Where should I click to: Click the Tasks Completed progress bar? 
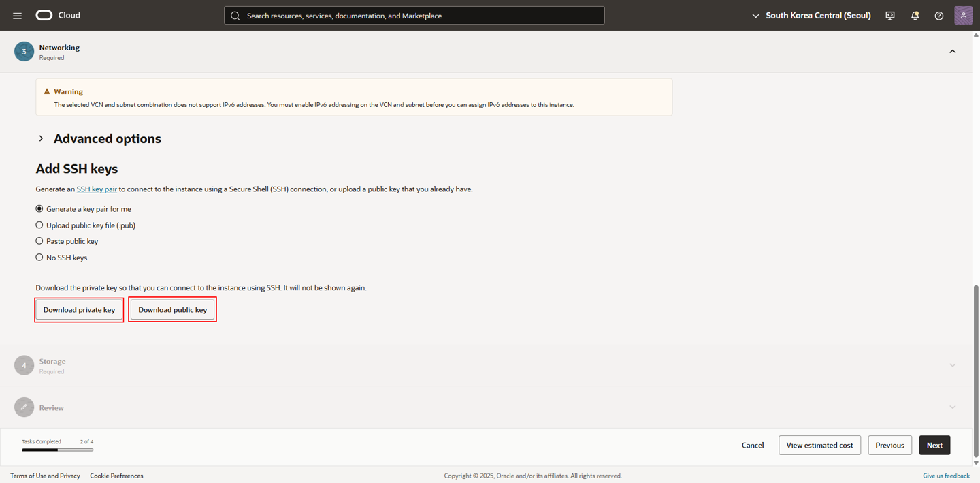coord(57,450)
